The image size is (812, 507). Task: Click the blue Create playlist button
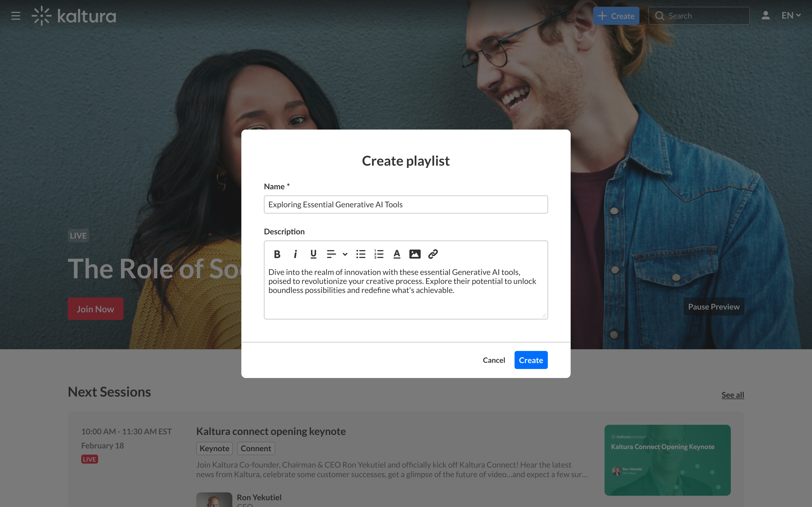[x=531, y=360]
